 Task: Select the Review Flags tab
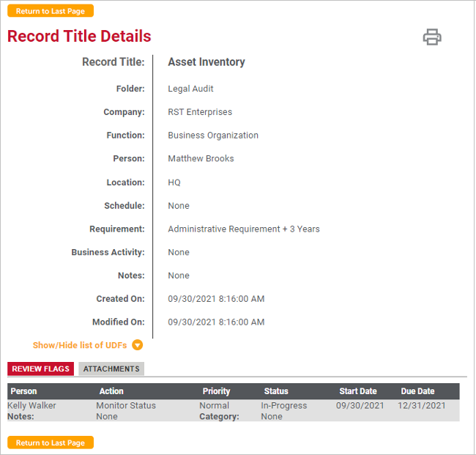click(41, 369)
